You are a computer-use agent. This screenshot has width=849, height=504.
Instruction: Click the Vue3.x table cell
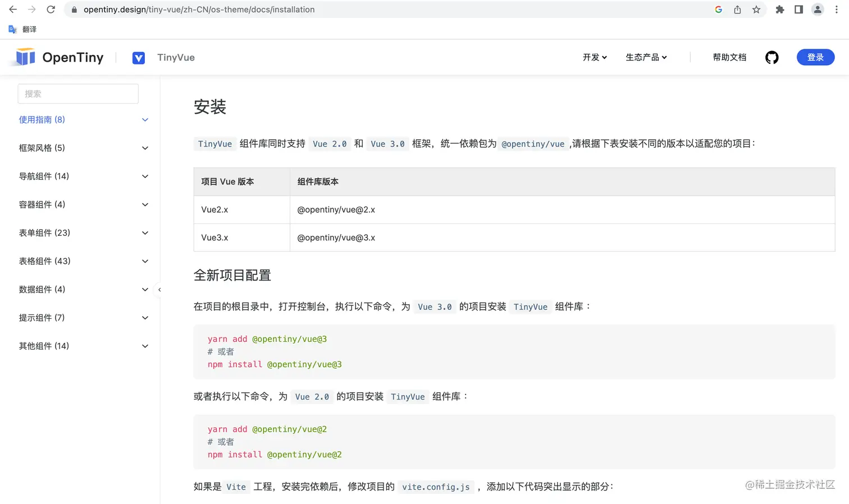pos(241,238)
